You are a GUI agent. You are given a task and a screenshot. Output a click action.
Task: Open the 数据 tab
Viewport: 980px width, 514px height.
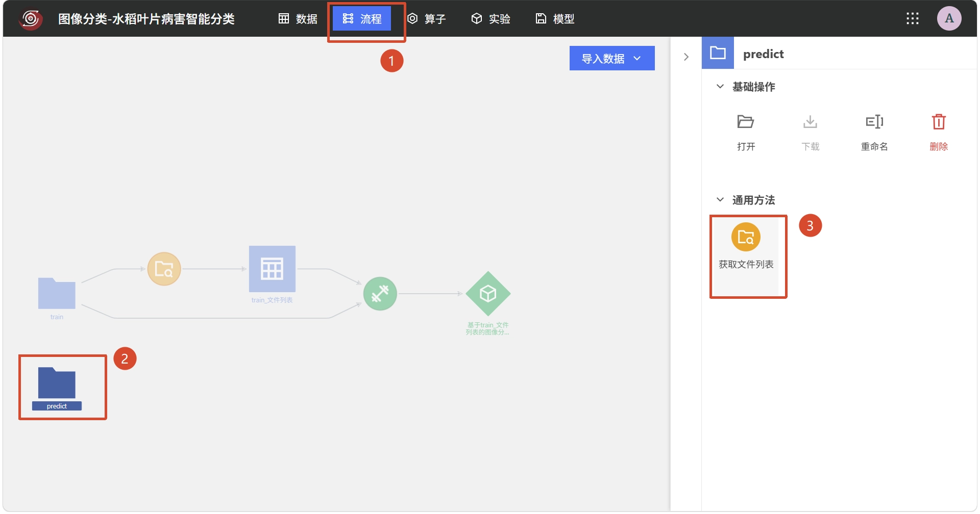[298, 19]
